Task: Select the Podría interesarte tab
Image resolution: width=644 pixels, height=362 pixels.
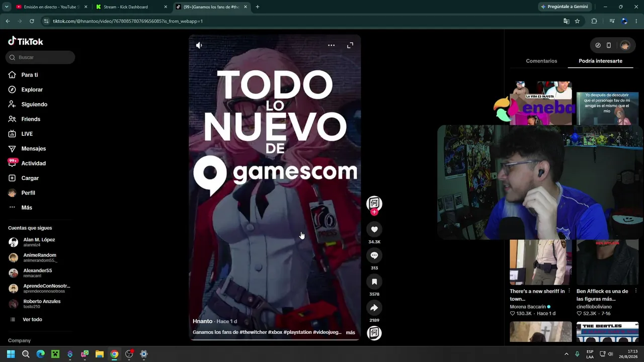Action: coord(600,61)
